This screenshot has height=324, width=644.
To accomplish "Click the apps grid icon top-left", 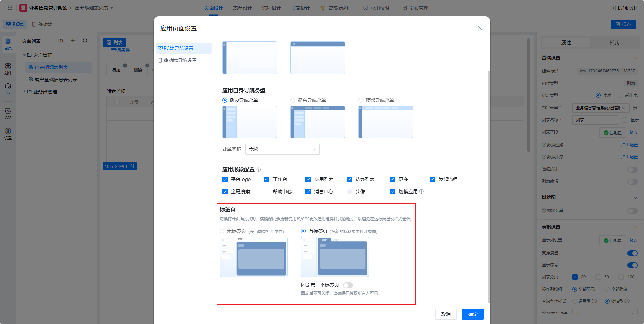I will click(x=10, y=8).
